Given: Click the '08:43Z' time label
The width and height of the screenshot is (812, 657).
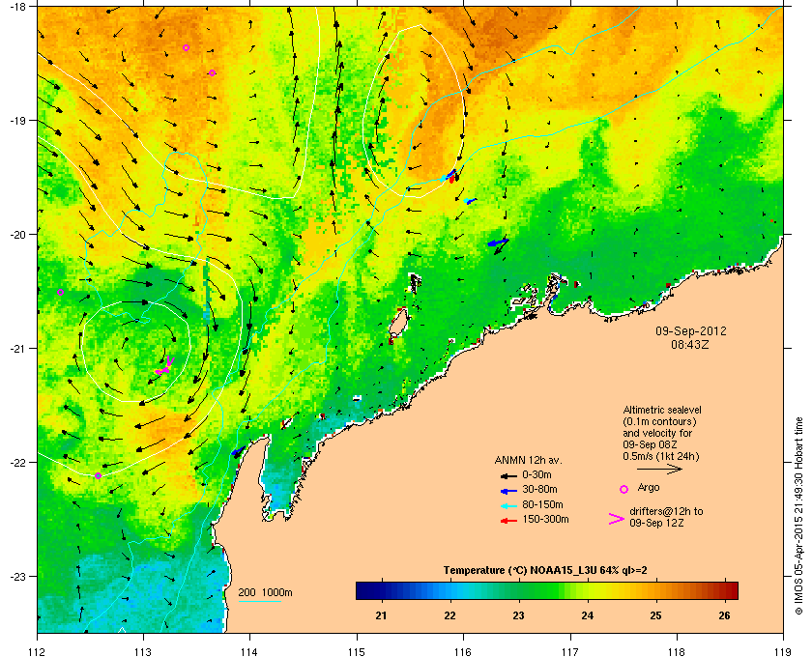Looking at the screenshot, I should pos(690,344).
